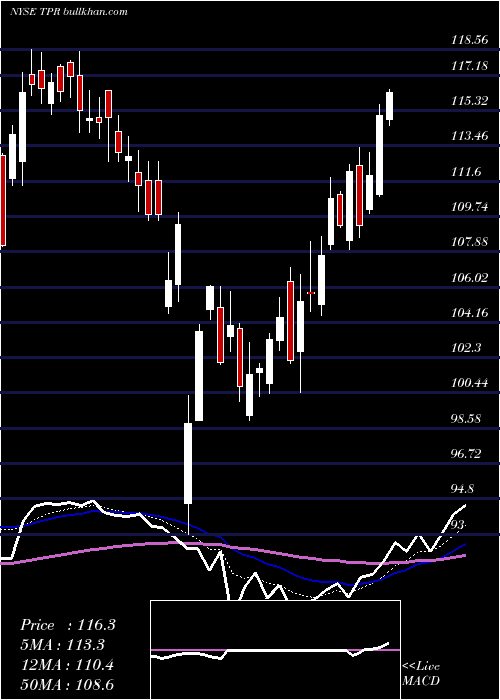Select the 100.44 price axis label

coord(470,383)
